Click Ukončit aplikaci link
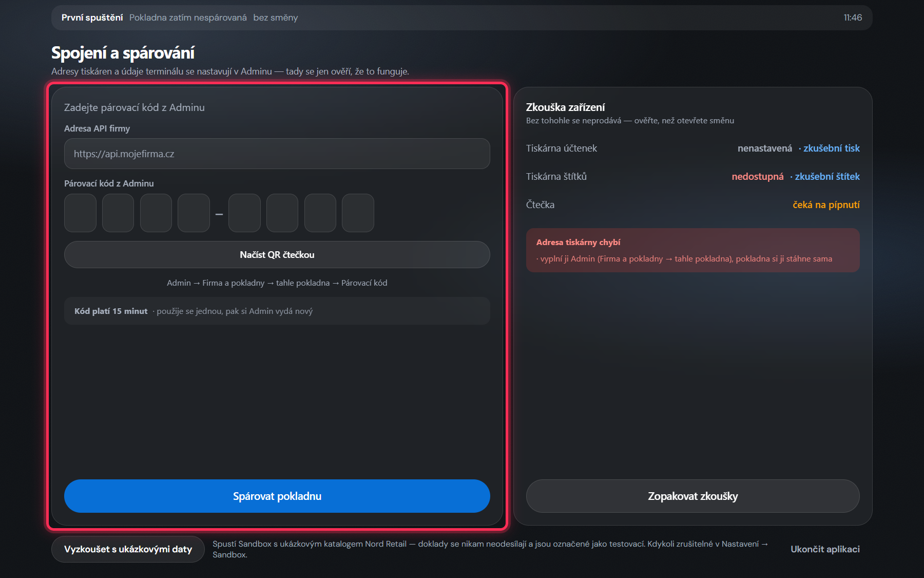Image resolution: width=924 pixels, height=578 pixels. point(825,549)
